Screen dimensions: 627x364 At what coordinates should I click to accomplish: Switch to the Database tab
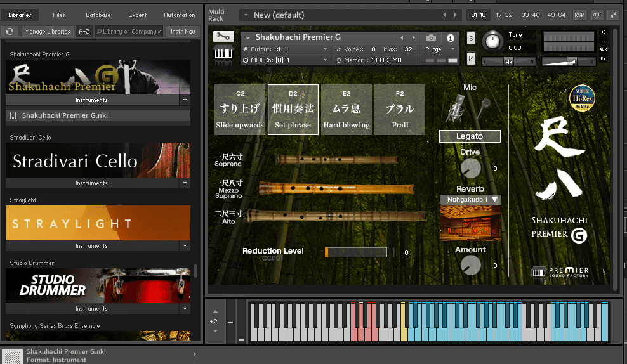tap(98, 15)
